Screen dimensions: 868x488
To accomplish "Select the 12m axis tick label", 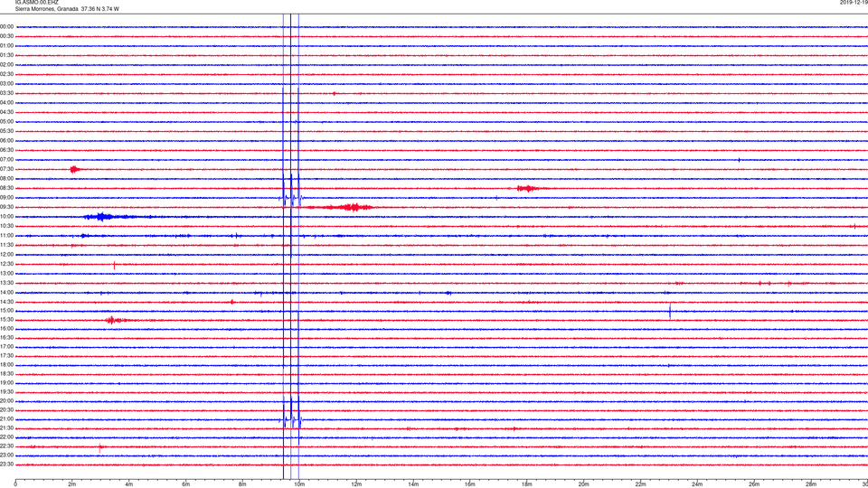I will pyautogui.click(x=356, y=484).
